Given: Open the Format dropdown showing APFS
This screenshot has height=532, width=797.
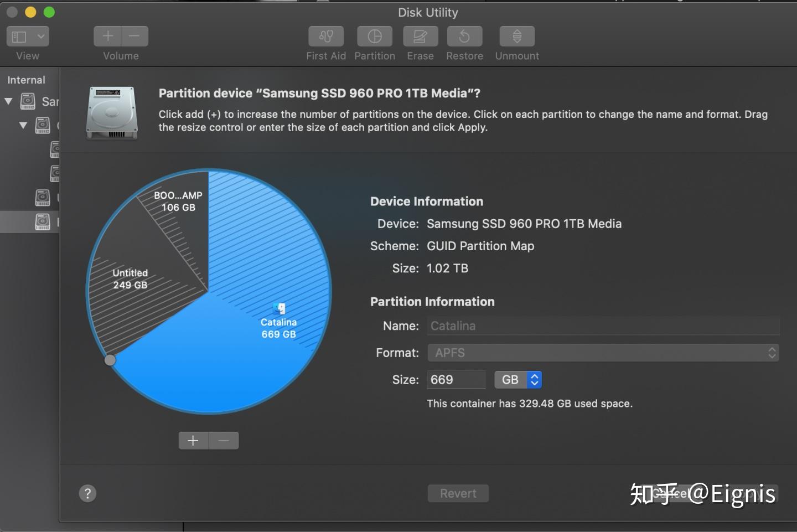Looking at the screenshot, I should click(x=603, y=353).
